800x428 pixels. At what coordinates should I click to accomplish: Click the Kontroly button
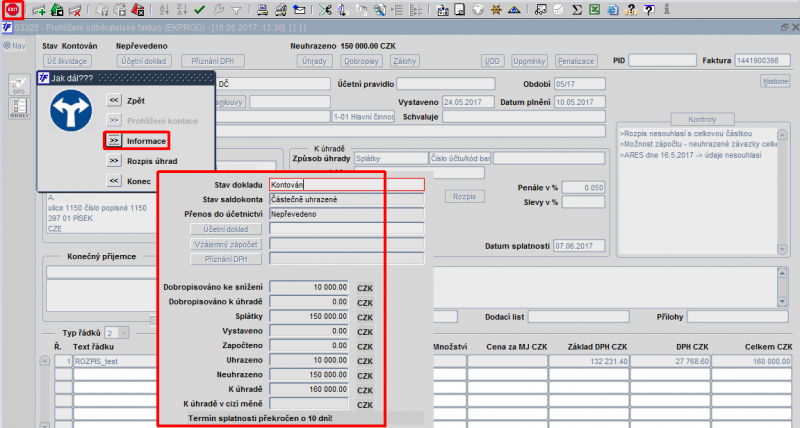click(x=702, y=119)
